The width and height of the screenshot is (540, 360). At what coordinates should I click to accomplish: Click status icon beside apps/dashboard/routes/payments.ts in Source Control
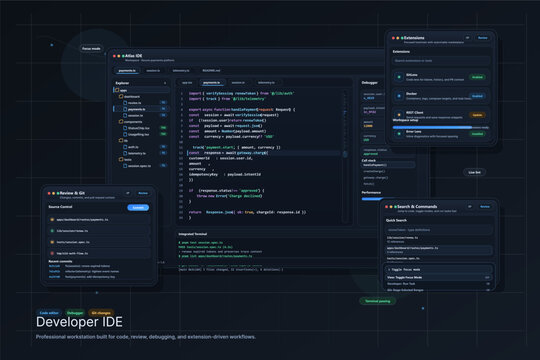[52, 219]
